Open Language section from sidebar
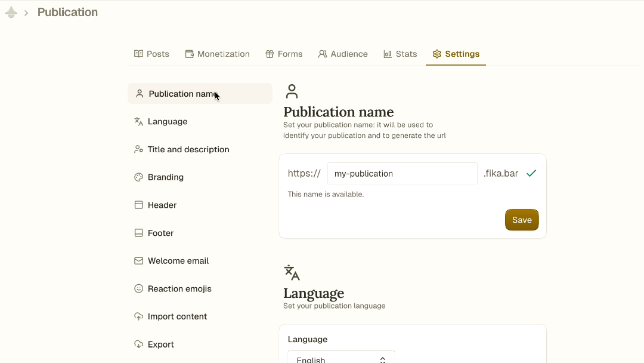Viewport: 644px width, 363px height. pyautogui.click(x=167, y=122)
